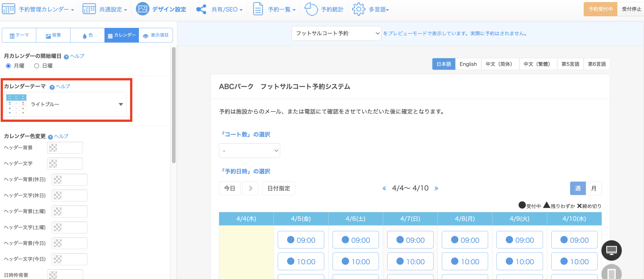The height and width of the screenshot is (279, 644).
Task: Switch calendar to 月 view
Action: [593, 188]
